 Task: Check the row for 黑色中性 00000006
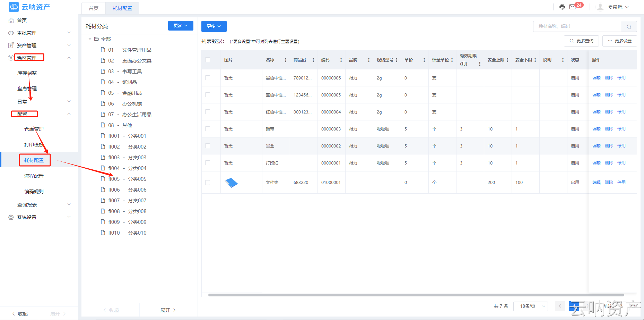[x=208, y=78]
